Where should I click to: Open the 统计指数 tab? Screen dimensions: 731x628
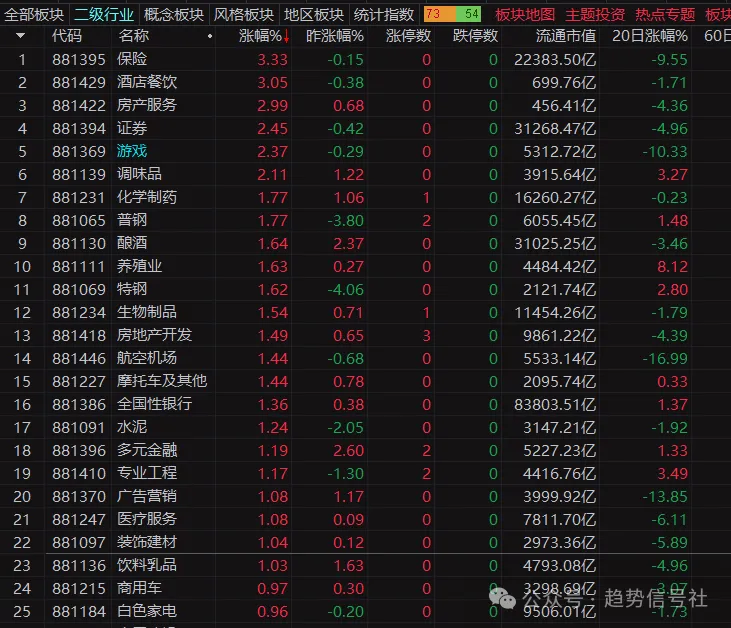pos(384,14)
